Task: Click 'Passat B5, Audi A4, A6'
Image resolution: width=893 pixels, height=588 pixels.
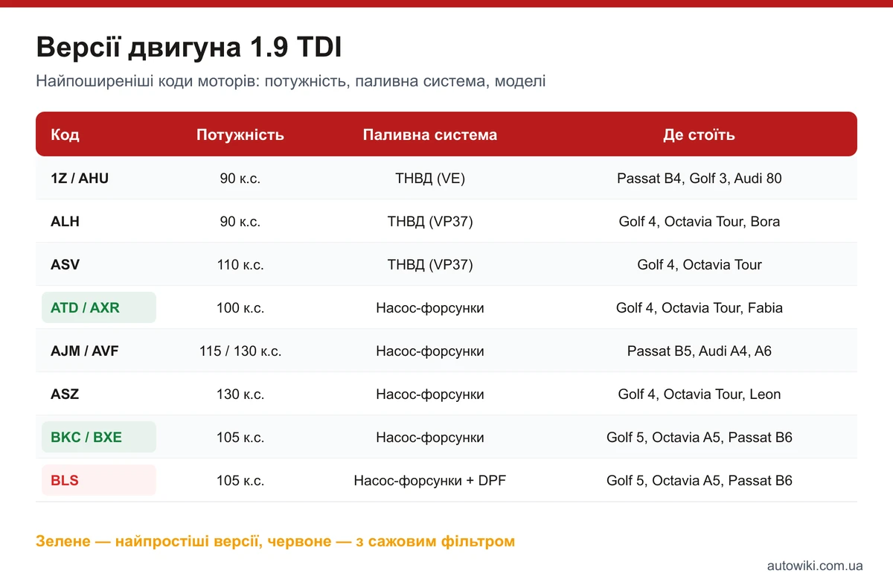Action: point(700,351)
